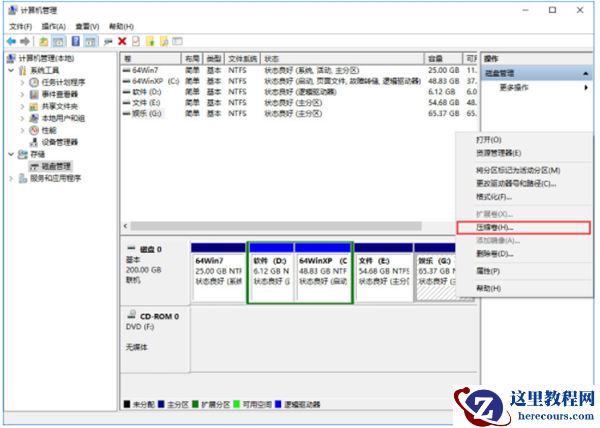Select 计算机管理(本地) root node icon
600x428 pixels.
click(x=11, y=58)
